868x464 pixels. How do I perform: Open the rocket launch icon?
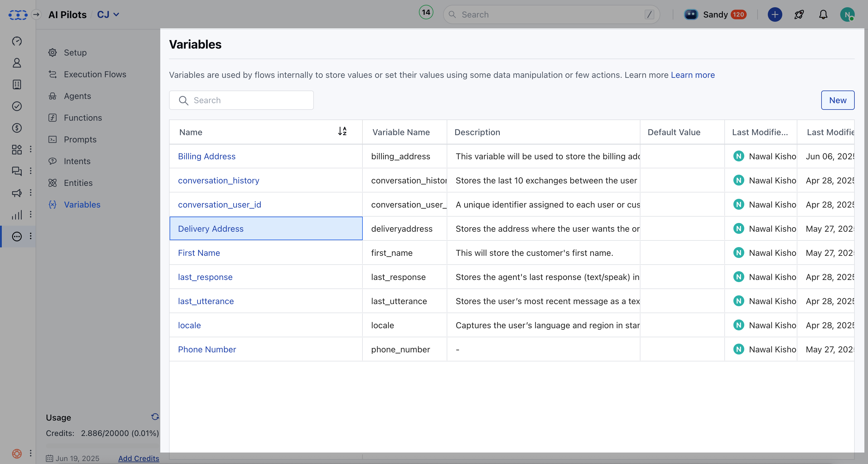(799, 14)
